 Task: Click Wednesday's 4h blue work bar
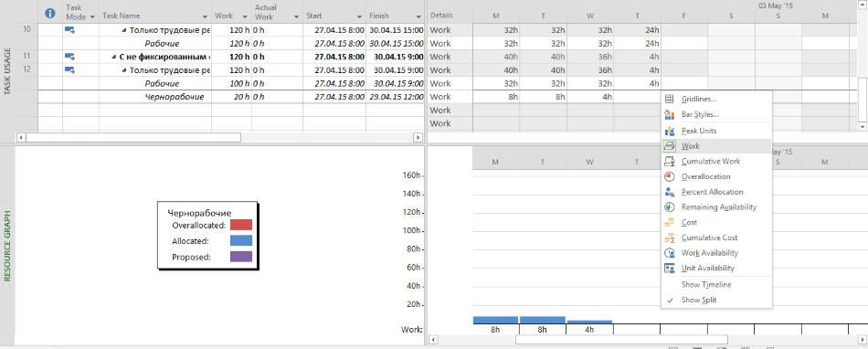(589, 322)
